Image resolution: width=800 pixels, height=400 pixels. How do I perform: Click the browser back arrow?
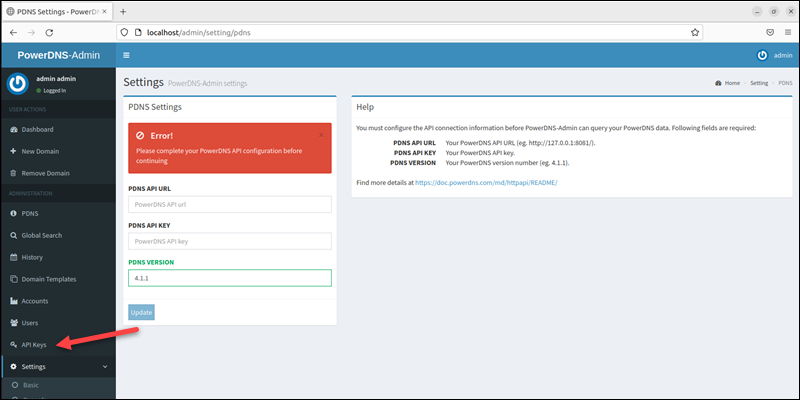(13, 33)
